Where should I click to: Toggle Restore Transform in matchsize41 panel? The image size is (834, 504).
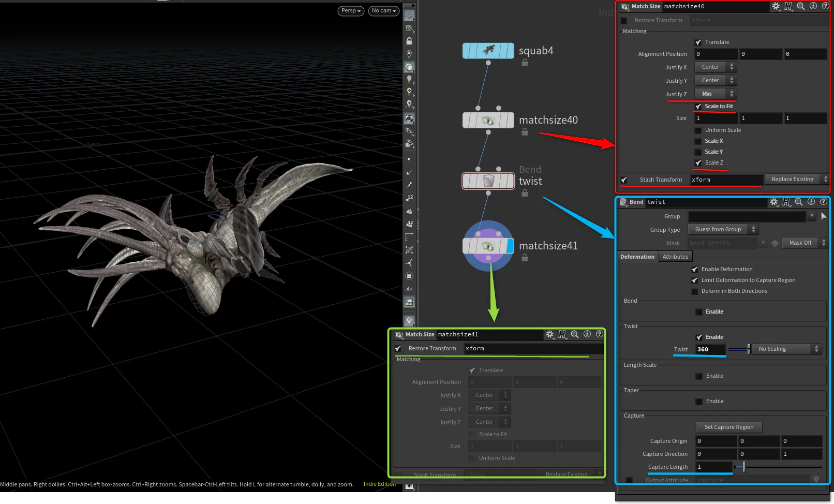click(398, 349)
